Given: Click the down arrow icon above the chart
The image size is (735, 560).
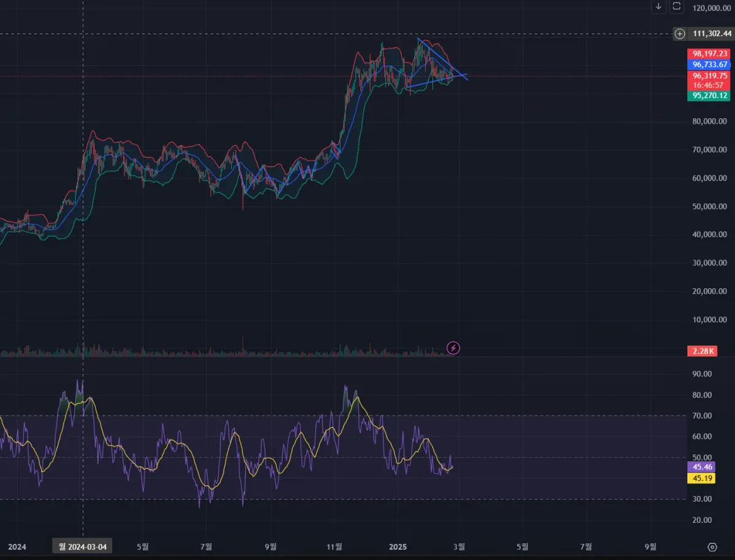Looking at the screenshot, I should 658,6.
